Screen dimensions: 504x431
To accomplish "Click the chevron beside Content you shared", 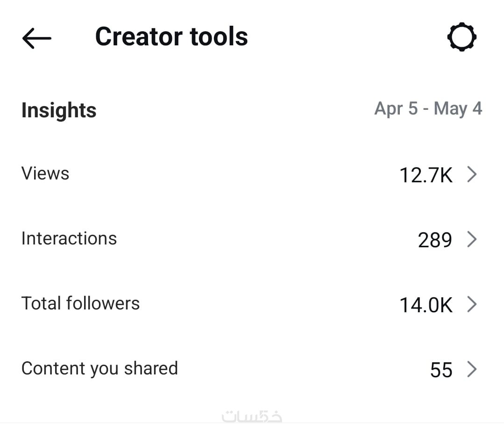I will [x=472, y=370].
